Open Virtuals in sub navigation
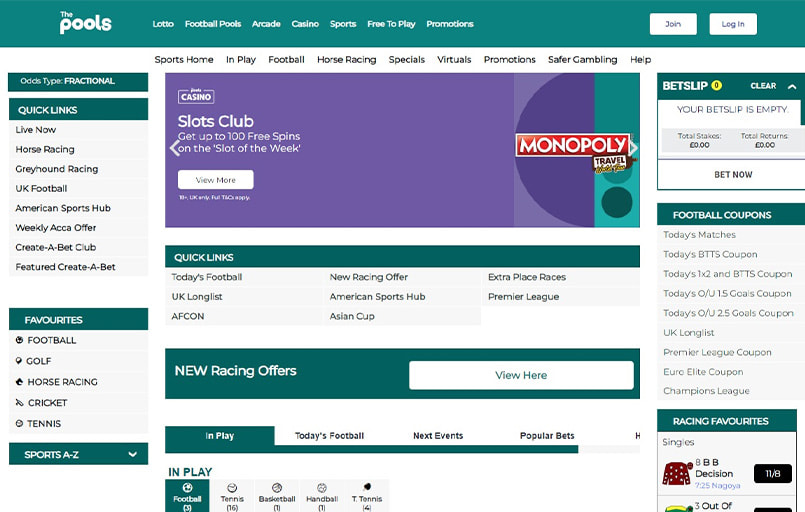 pos(454,60)
